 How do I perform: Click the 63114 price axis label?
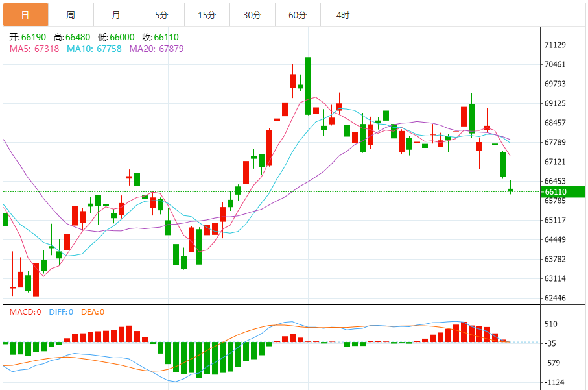(555, 278)
